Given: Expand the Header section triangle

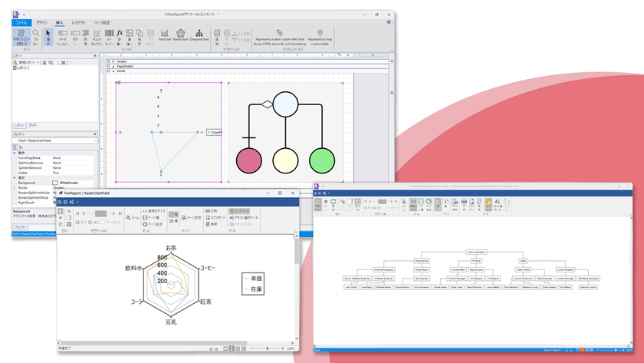Looking at the screenshot, I should (x=113, y=61).
